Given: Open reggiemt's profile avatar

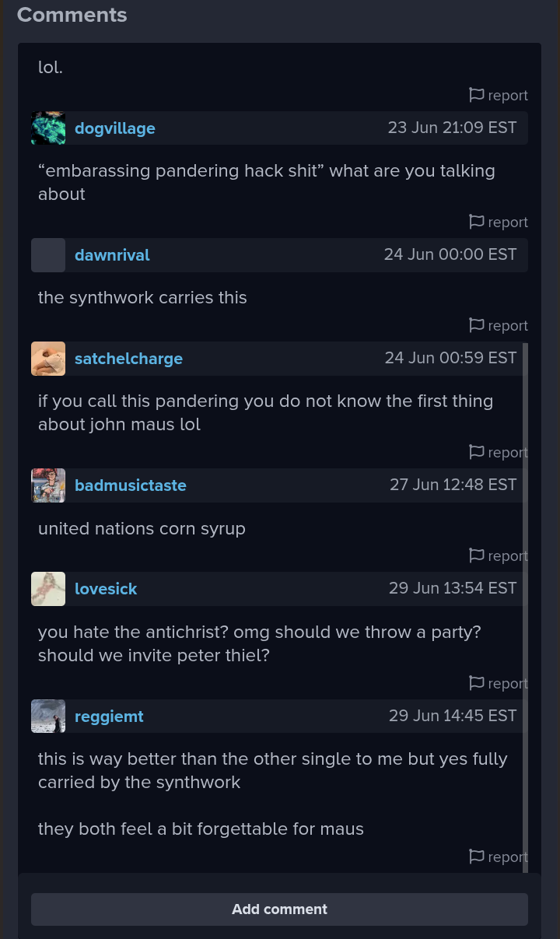Looking at the screenshot, I should (x=48, y=717).
